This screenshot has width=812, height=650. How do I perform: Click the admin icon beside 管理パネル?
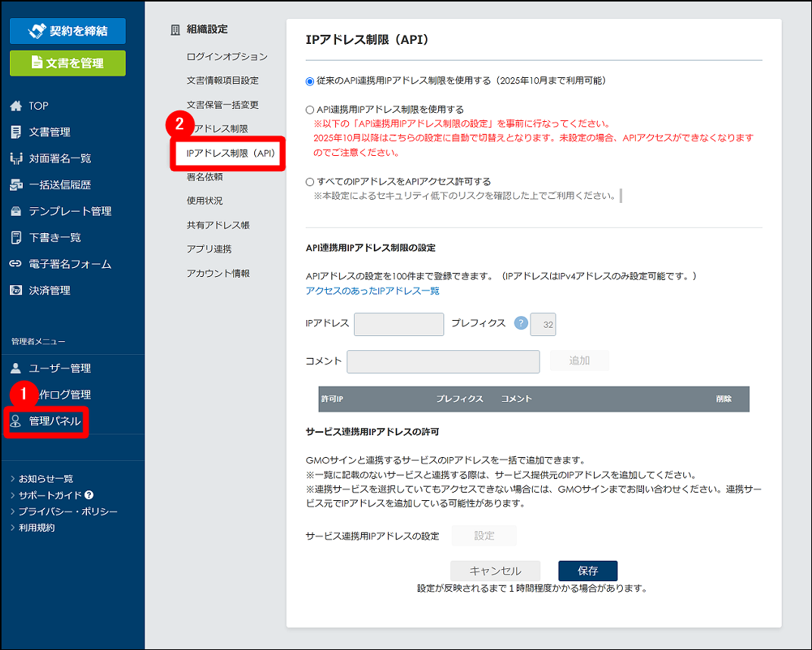coord(16,421)
